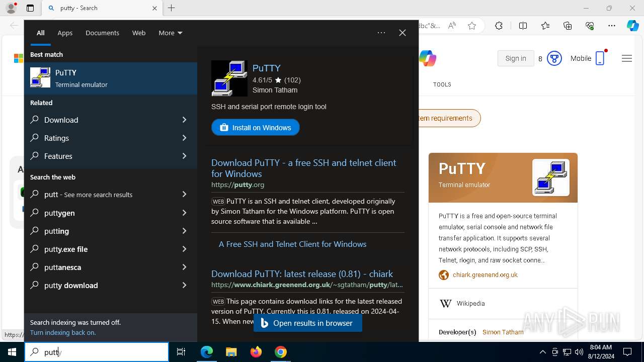Click the read aloud icon in address bar
This screenshot has width=644, height=362.
[452, 26]
